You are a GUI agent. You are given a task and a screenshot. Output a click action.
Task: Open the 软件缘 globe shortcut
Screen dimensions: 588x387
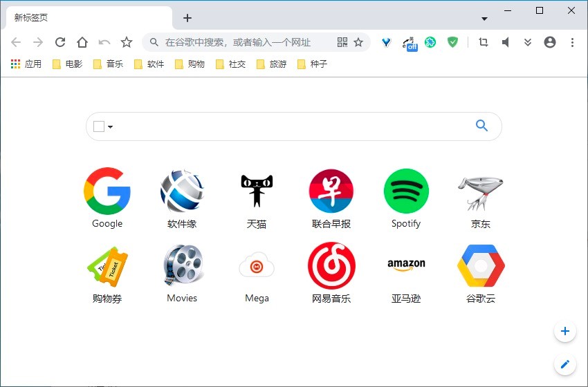182,198
